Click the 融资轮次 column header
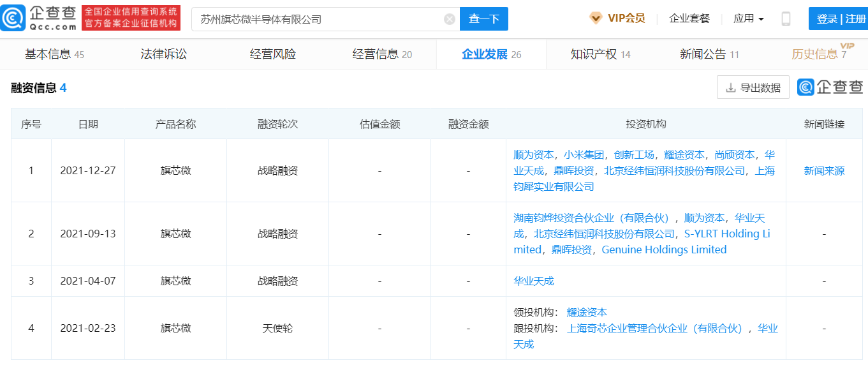The height and width of the screenshot is (365, 868). click(277, 124)
